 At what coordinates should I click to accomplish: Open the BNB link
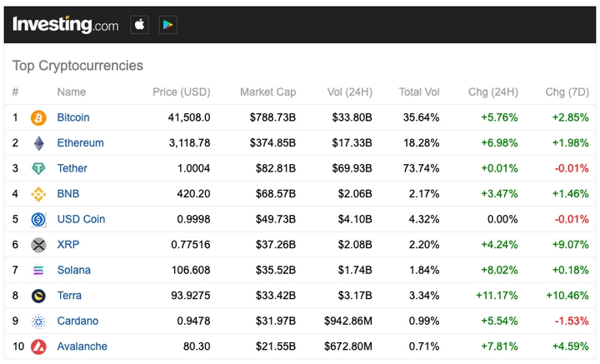tap(68, 194)
